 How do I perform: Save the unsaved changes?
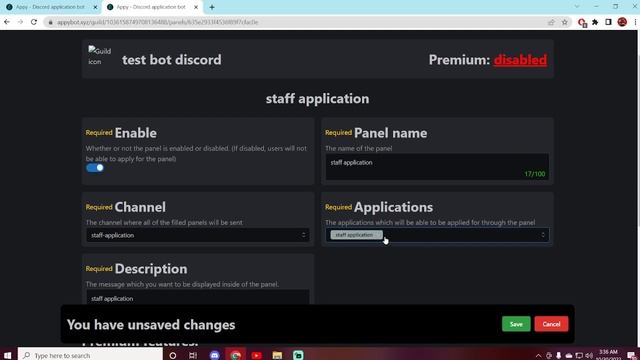[x=516, y=324]
